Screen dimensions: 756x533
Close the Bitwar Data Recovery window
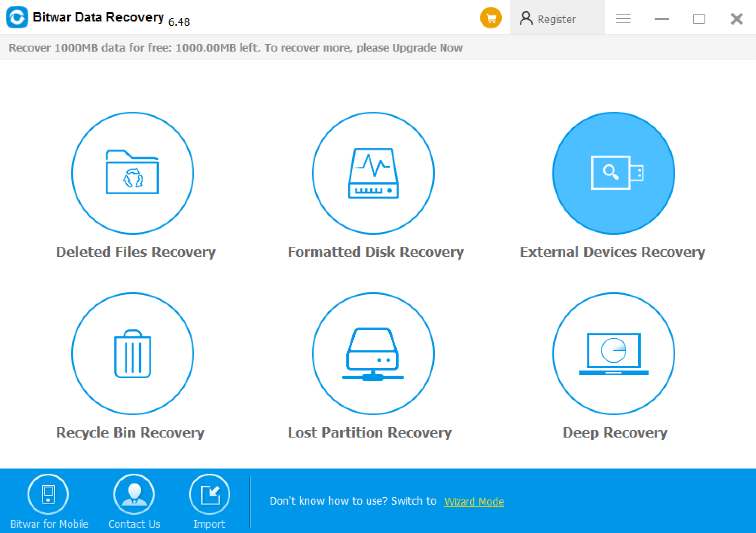click(737, 19)
